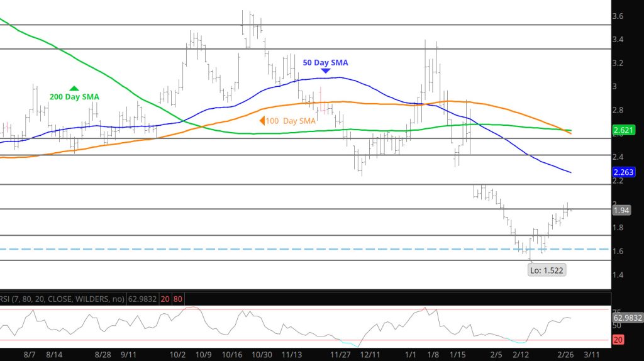644x361 pixels.
Task: Click the gray 1.94 last price tag
Action: click(x=621, y=210)
